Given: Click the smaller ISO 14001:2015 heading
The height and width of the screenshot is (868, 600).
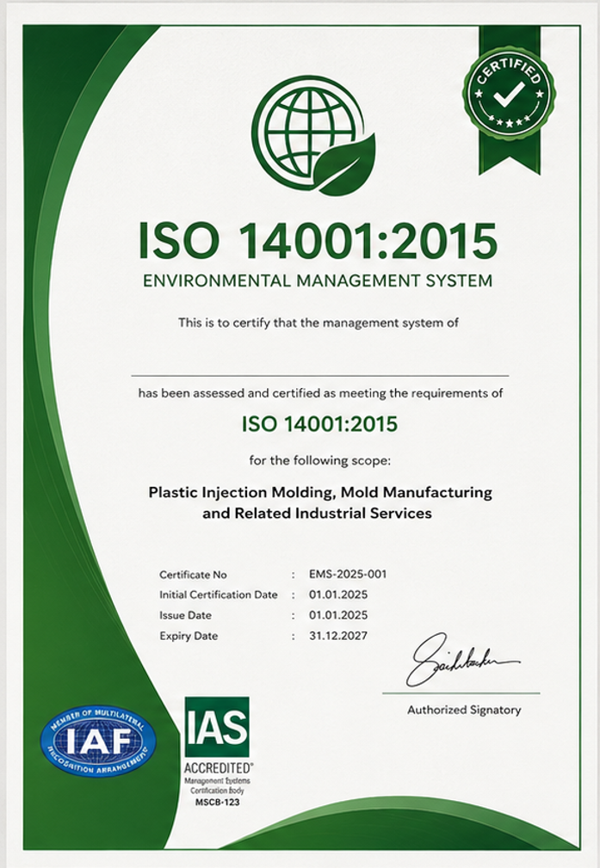Looking at the screenshot, I should tap(319, 424).
